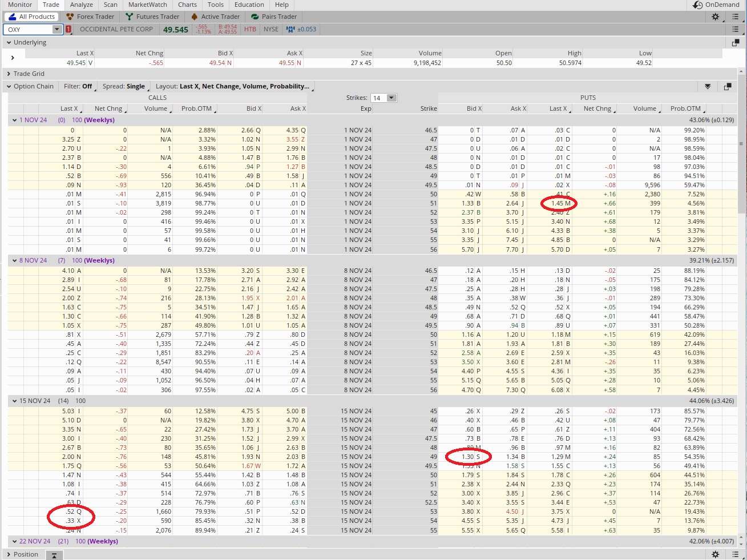This screenshot has height=560, width=747.
Task: Go to the MarketWatch main tab
Action: [x=148, y=5]
